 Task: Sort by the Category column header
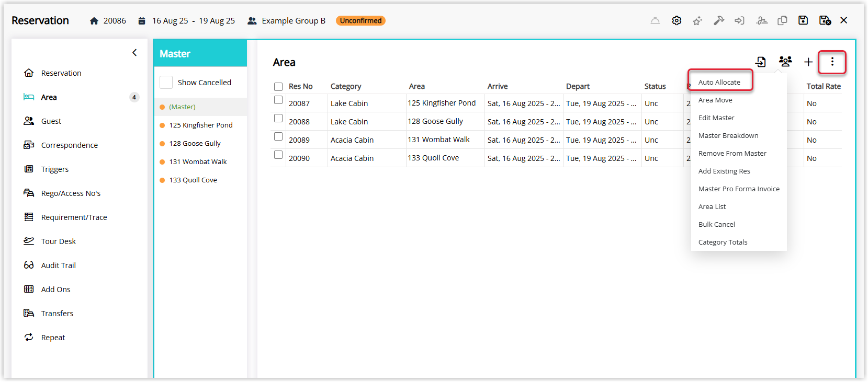(x=346, y=86)
